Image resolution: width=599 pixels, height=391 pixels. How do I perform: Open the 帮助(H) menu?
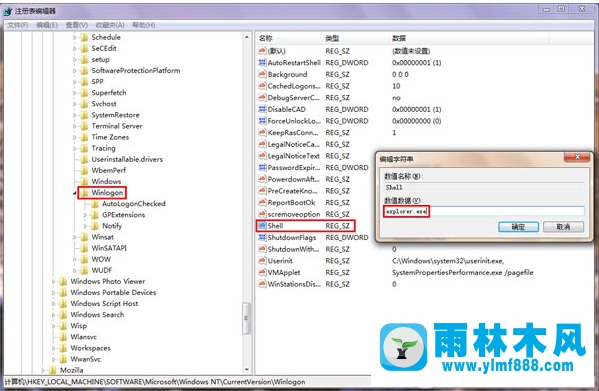144,25
